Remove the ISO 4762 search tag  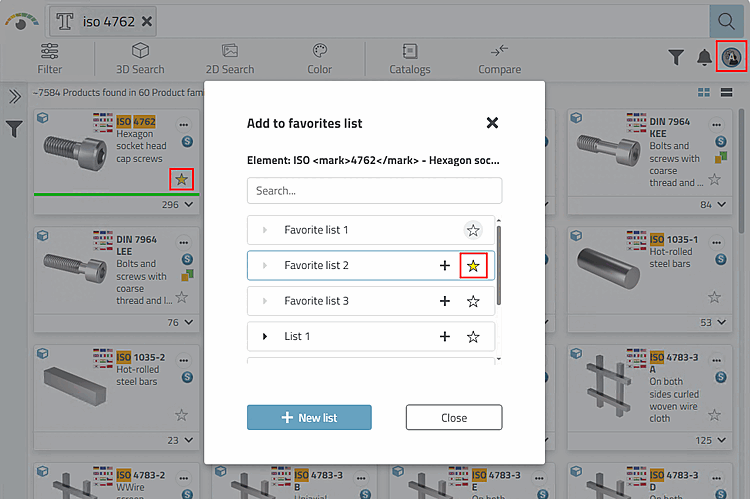147,21
